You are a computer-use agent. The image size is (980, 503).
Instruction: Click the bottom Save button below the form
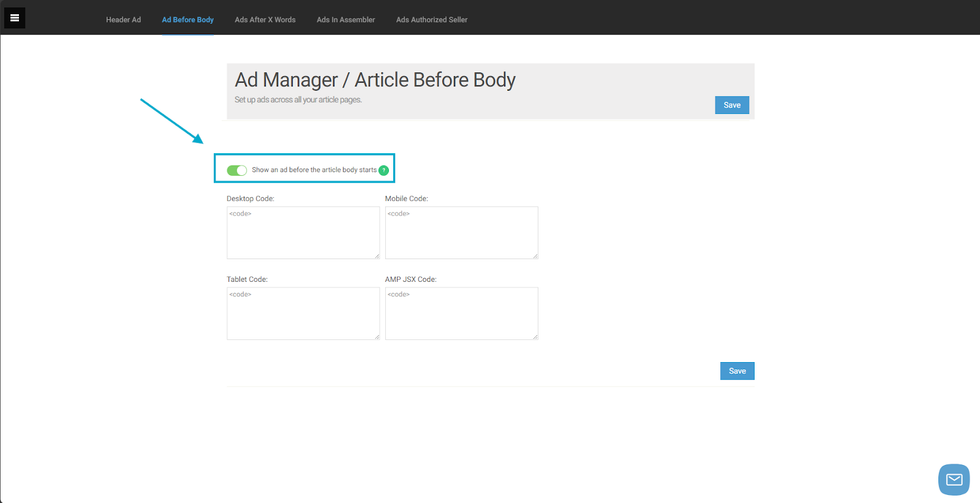pos(737,371)
